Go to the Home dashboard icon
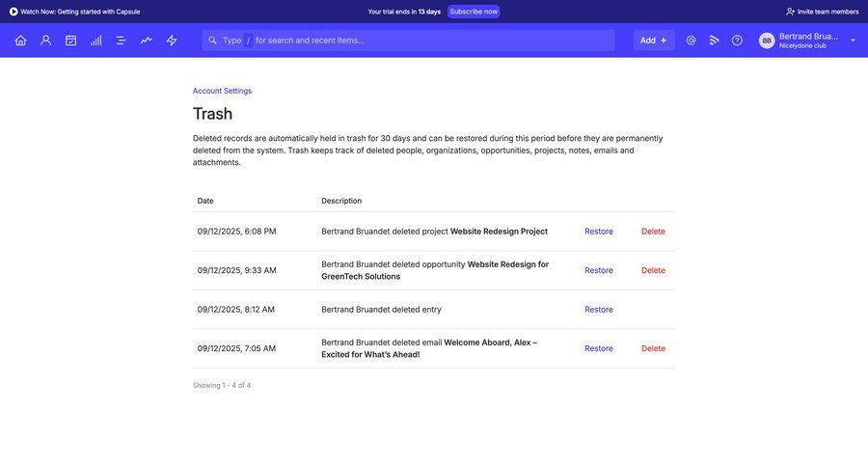Screen dimensions: 868x467 coord(20,41)
